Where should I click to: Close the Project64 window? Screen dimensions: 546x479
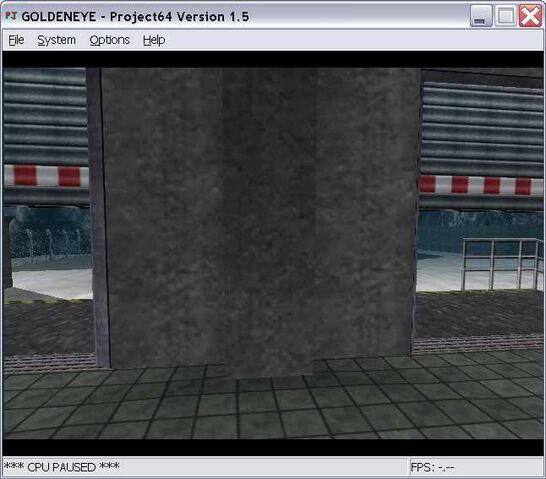pos(530,16)
